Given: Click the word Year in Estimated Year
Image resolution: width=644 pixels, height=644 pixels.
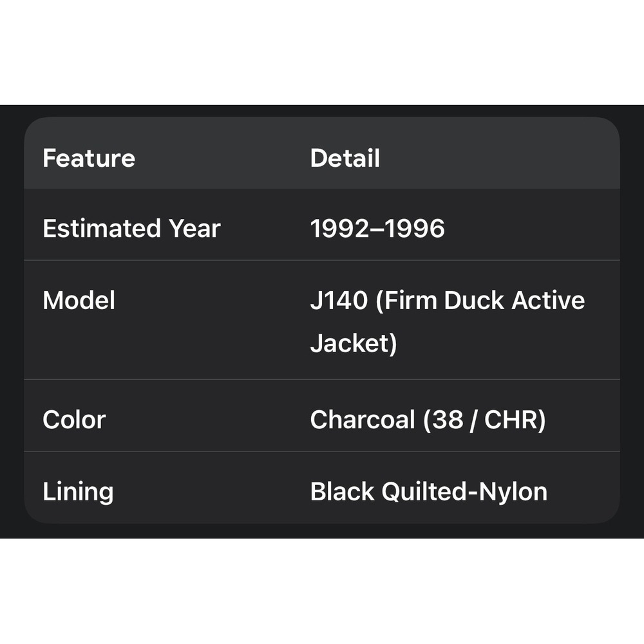Looking at the screenshot, I should (x=194, y=229).
